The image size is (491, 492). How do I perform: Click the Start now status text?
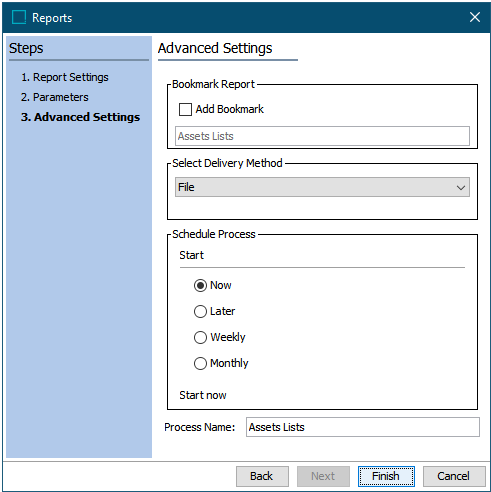pos(203,395)
